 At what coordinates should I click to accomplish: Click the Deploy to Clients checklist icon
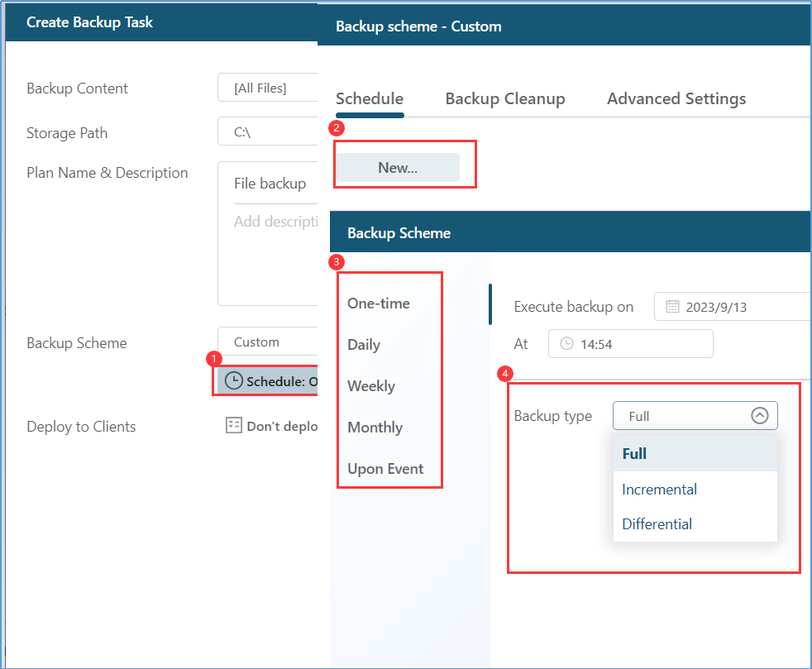pyautogui.click(x=234, y=426)
